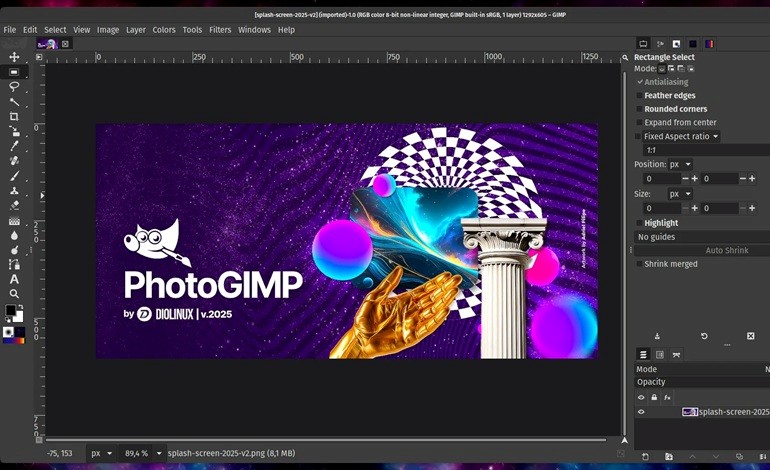Enable Shrink merged checkbox
The width and height of the screenshot is (770, 470).
(639, 264)
